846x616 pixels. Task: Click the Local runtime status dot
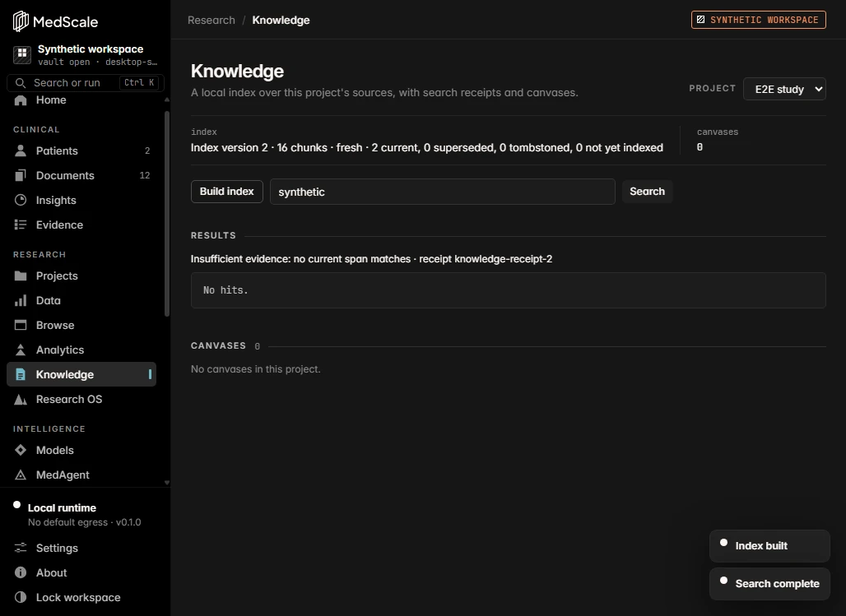coord(16,505)
